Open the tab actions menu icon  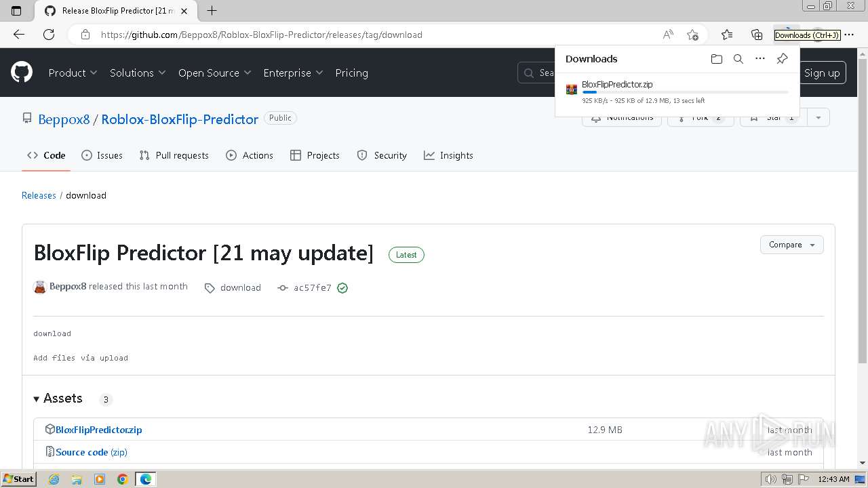click(x=16, y=11)
